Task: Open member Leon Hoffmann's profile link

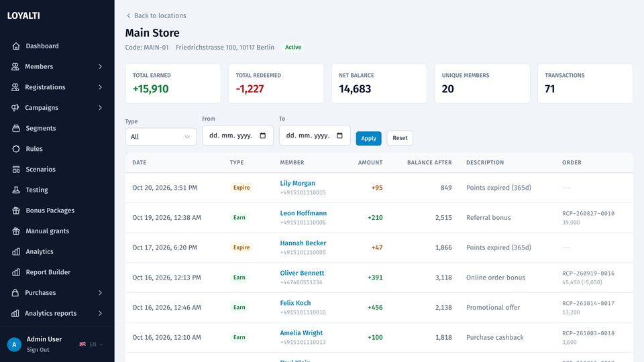Action: pyautogui.click(x=303, y=213)
